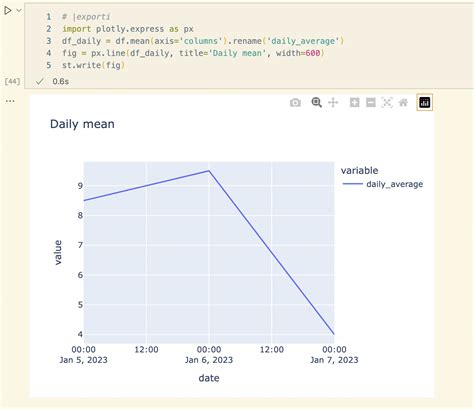Click the variable legend title
This screenshot has width=474, height=409.
coord(359,170)
